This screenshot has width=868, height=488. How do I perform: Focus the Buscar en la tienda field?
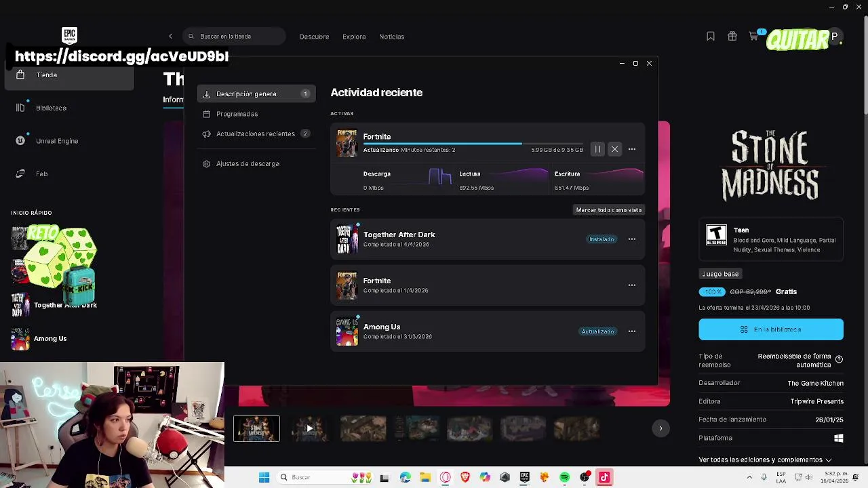click(x=234, y=37)
